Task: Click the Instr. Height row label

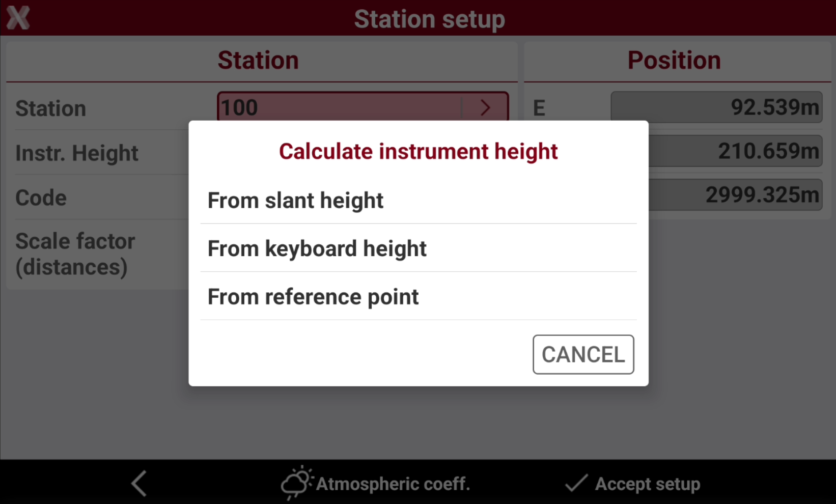Action: tap(77, 153)
